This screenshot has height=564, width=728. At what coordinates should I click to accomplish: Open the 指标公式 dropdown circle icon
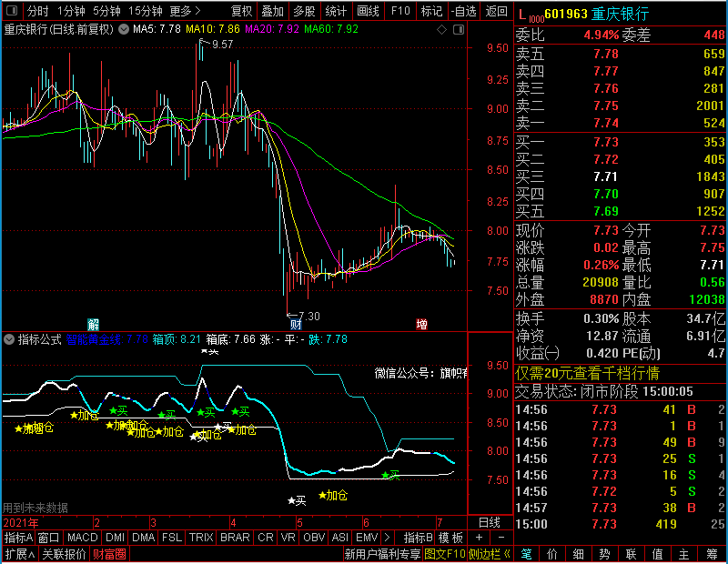(9, 339)
